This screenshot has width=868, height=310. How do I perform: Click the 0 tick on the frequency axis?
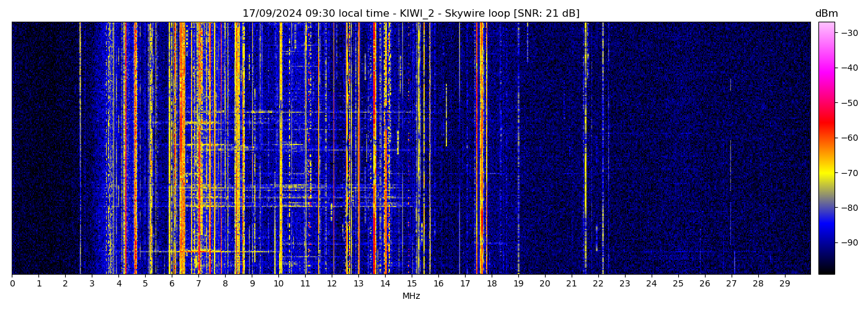[12, 284]
